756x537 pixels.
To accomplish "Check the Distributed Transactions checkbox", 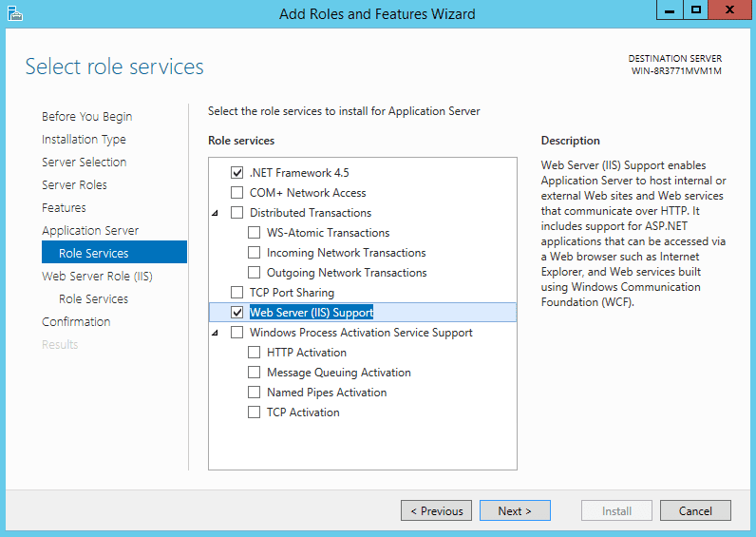I will 236,212.
